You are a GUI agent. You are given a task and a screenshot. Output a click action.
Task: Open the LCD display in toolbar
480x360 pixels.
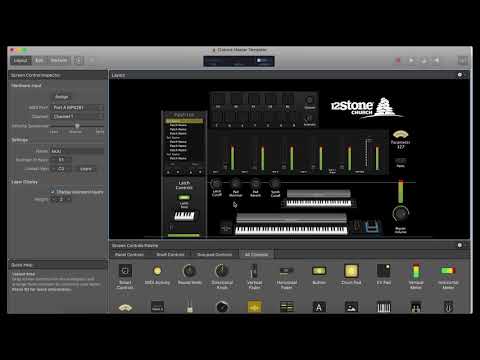[239, 61]
